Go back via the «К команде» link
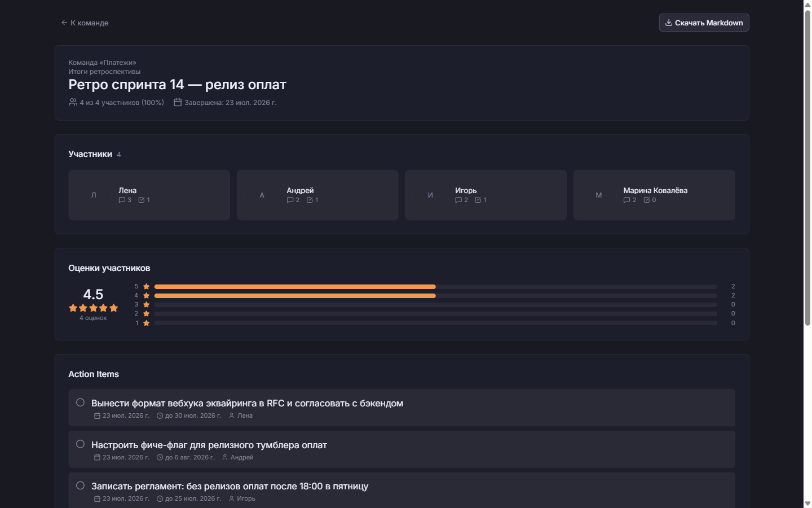Screen dimensions: 812x508 click(85, 23)
